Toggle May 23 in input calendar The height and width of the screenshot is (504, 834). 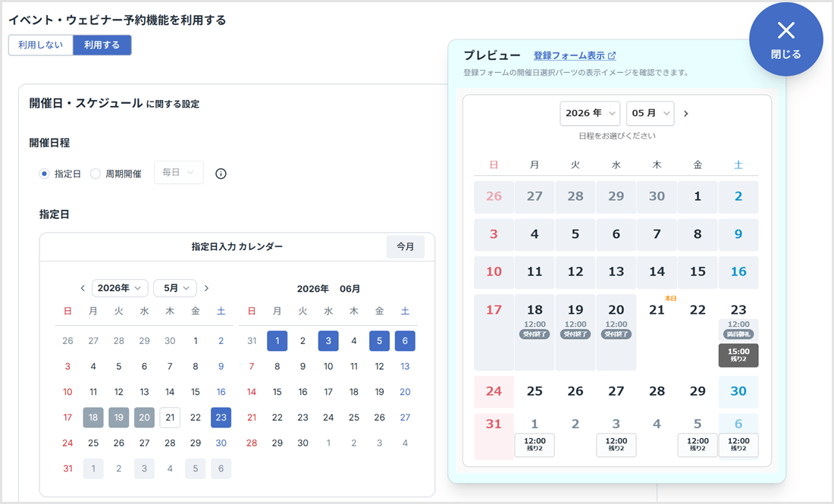point(221,418)
